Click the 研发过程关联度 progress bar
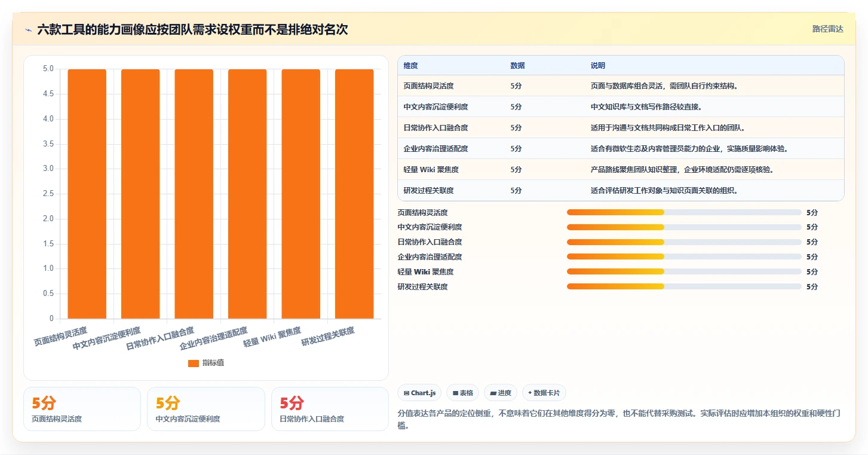The image size is (868, 455). [684, 287]
